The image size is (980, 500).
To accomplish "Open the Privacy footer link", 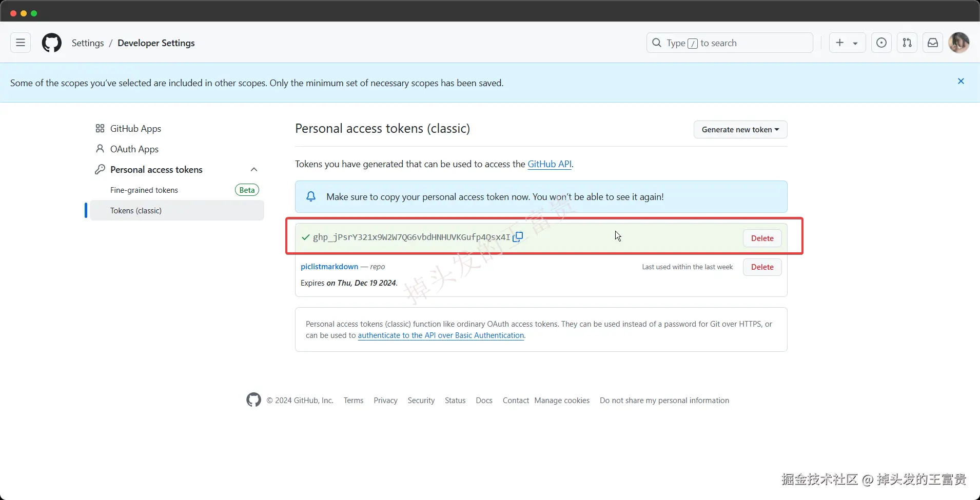I will point(385,401).
